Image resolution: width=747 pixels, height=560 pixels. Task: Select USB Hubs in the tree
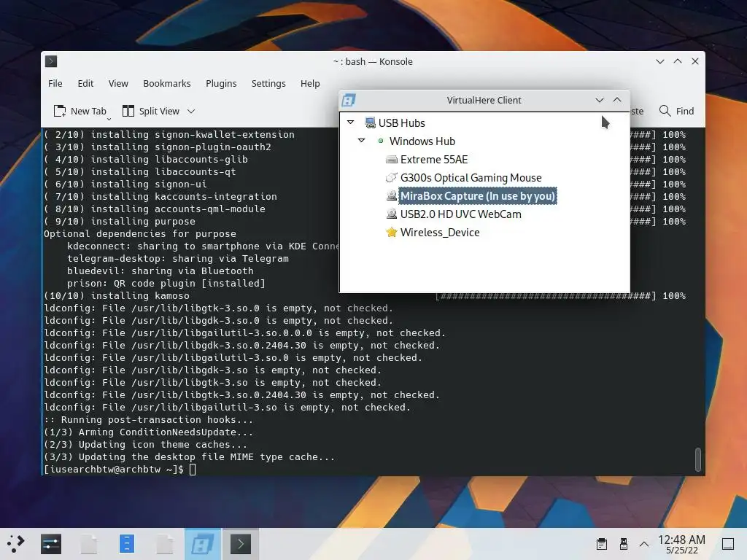click(402, 122)
